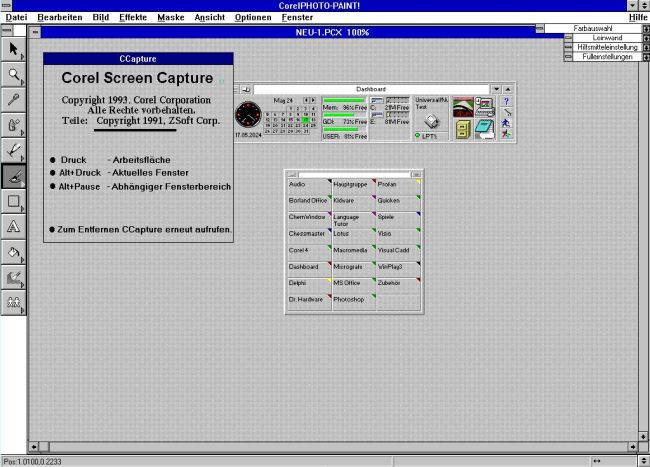Click Dashboard calendar next-month arrow
This screenshot has width=650, height=467.
[313, 100]
